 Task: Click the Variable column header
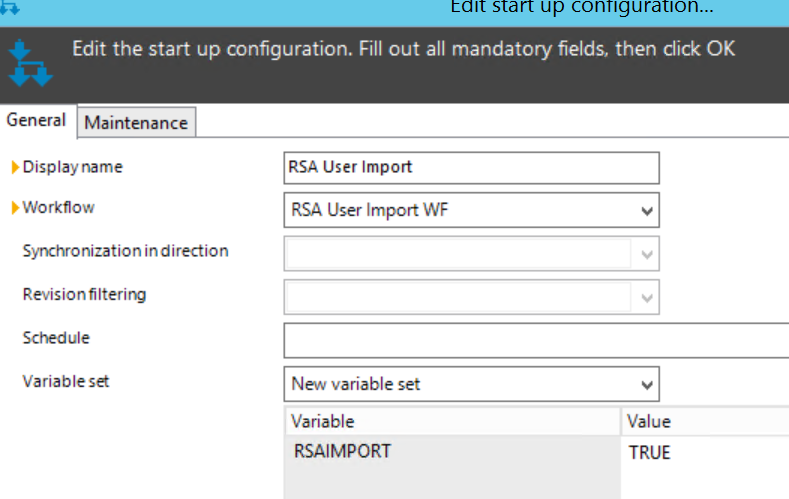tap(452, 422)
